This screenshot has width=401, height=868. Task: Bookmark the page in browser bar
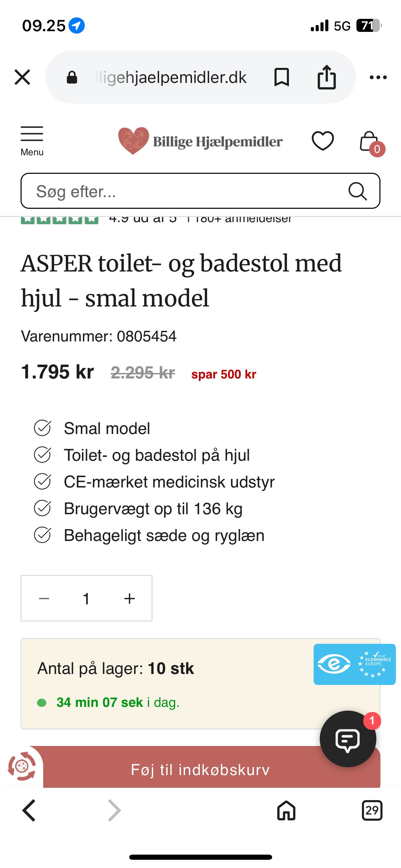[x=282, y=77]
